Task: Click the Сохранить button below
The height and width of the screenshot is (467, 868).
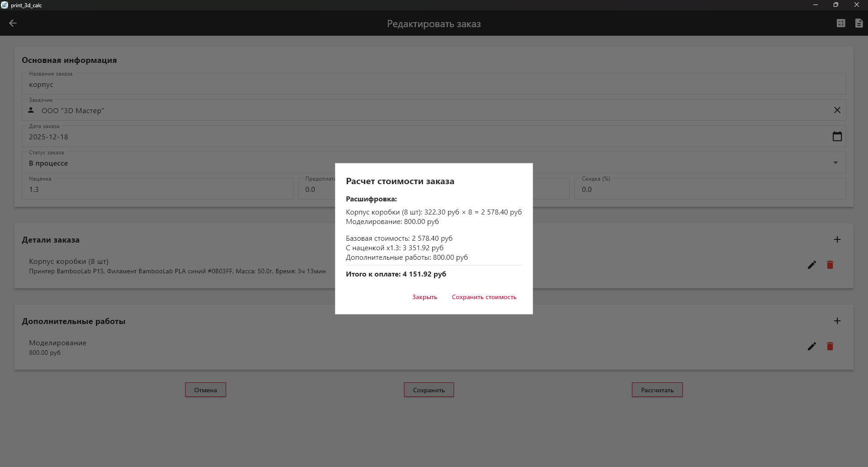Action: pos(429,390)
